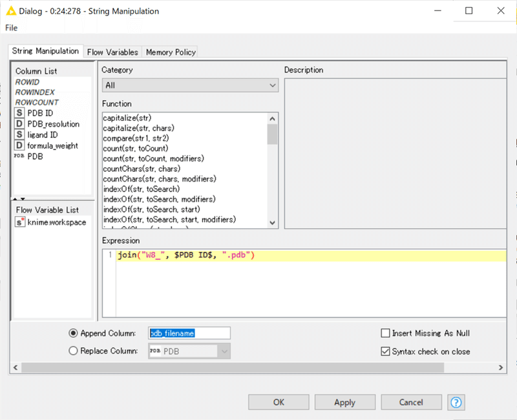Image resolution: width=517 pixels, height=420 pixels.
Task: Select the indexOf(str, toSearch) function
Action: click(142, 189)
